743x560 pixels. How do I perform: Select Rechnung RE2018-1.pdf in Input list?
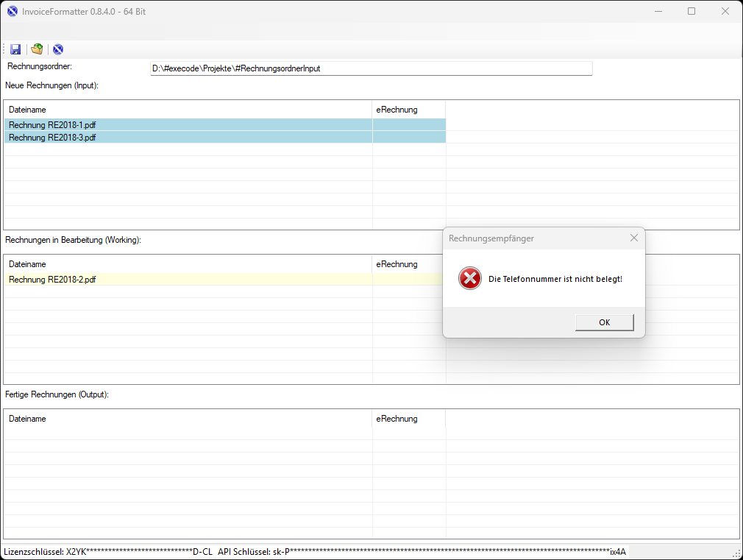pyautogui.click(x=52, y=125)
